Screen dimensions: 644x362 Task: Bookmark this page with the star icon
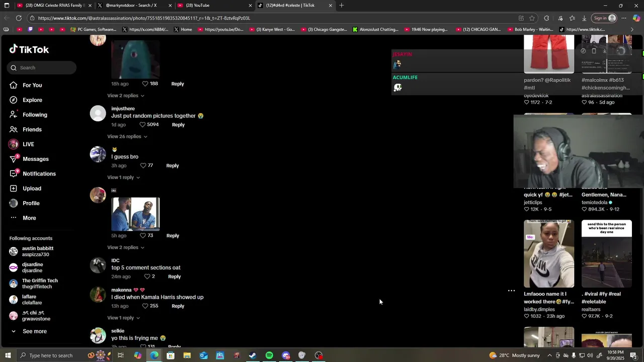[532, 18]
